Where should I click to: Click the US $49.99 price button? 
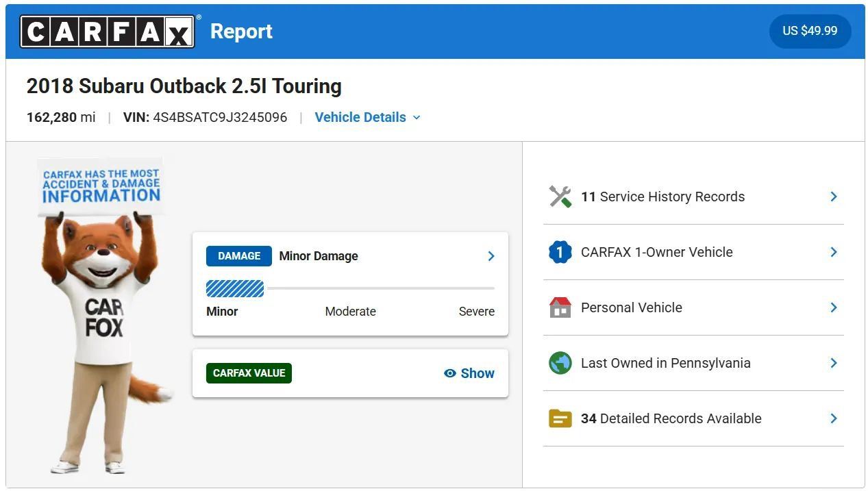click(x=810, y=31)
